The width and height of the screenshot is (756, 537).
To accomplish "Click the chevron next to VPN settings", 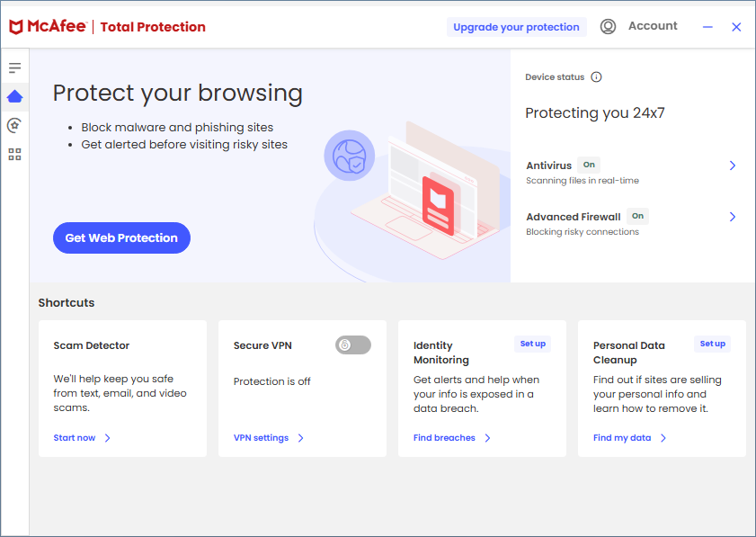I will click(x=301, y=438).
